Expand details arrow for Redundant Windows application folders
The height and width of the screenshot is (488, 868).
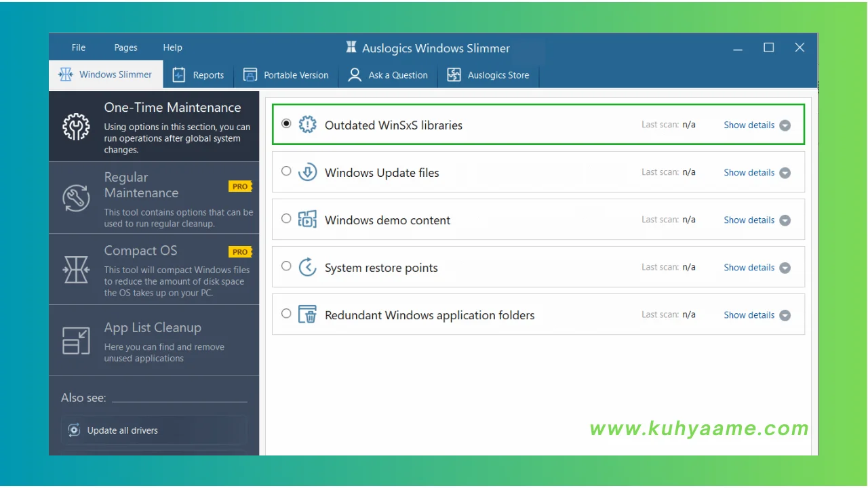[785, 315]
